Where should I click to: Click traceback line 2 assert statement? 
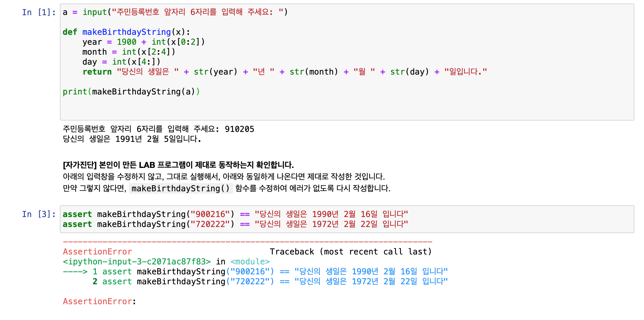click(270, 282)
